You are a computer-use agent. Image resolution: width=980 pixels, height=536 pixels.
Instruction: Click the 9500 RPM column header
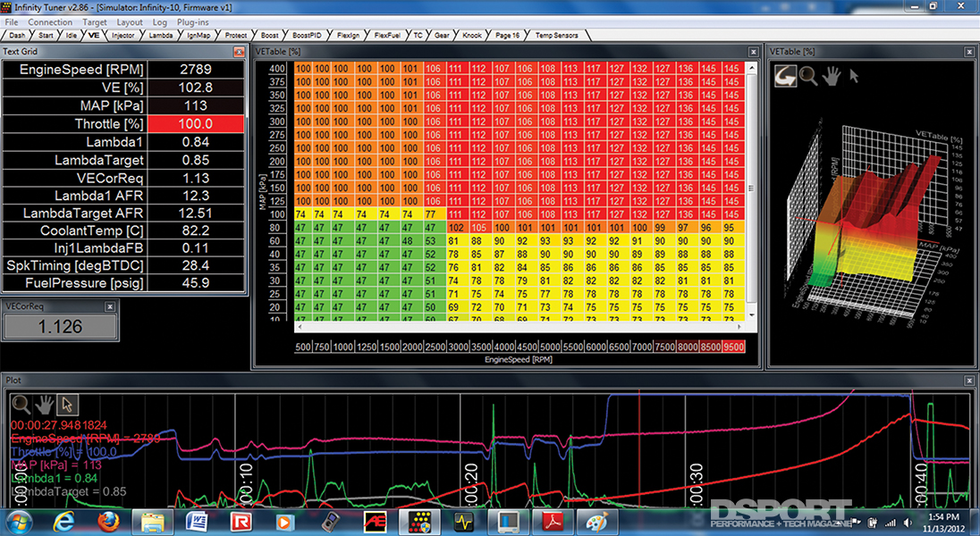click(733, 347)
